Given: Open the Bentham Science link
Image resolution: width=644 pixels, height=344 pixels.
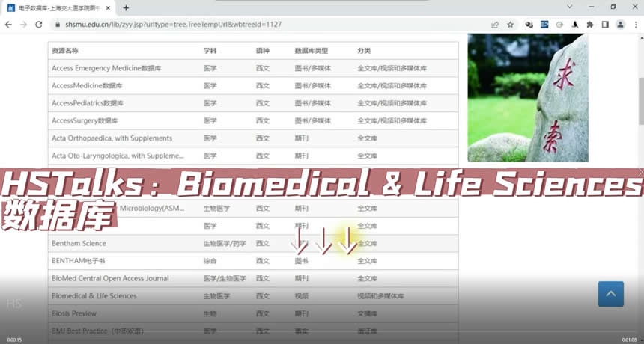Looking at the screenshot, I should (x=79, y=243).
